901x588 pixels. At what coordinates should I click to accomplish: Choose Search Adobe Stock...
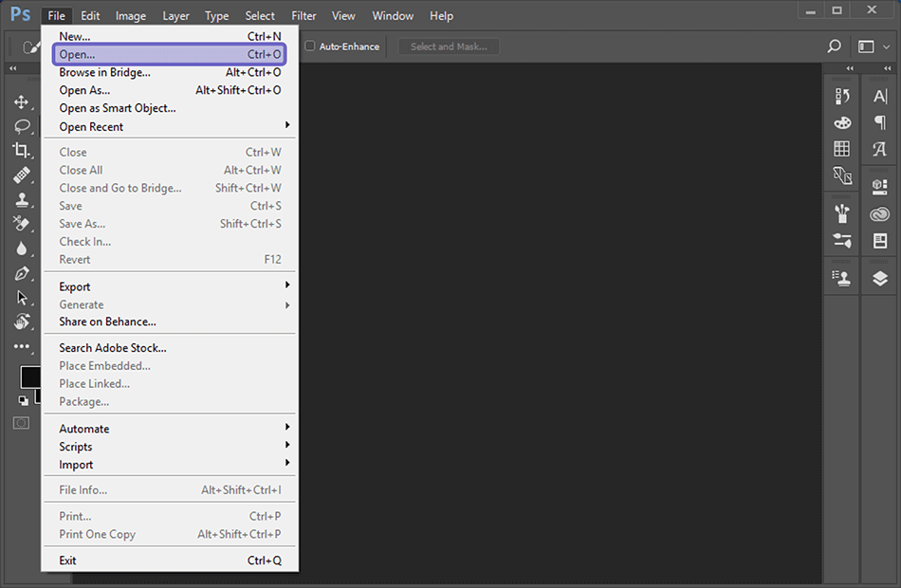tap(170, 348)
